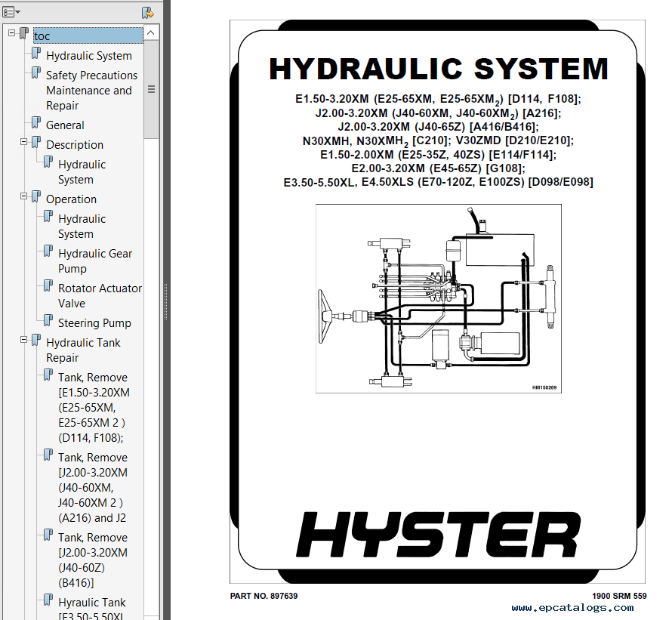Open Hydraulic System under Operation
The image size is (672, 620).
pos(82,227)
